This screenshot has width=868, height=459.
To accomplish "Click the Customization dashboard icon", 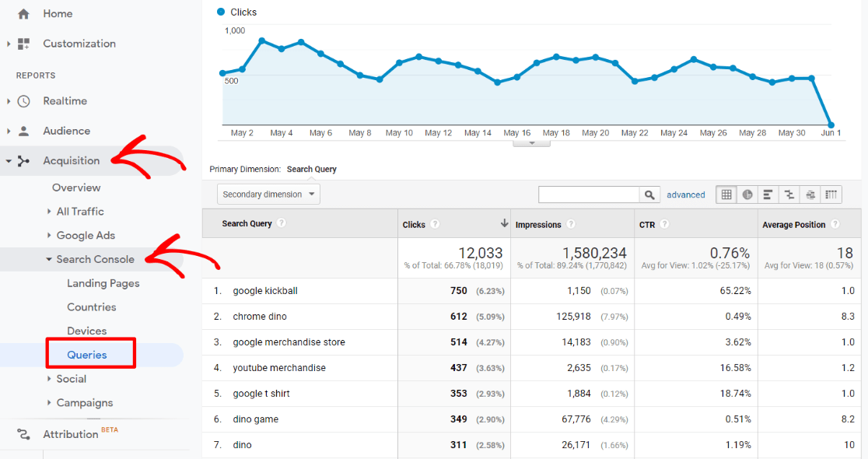I will pyautogui.click(x=23, y=44).
